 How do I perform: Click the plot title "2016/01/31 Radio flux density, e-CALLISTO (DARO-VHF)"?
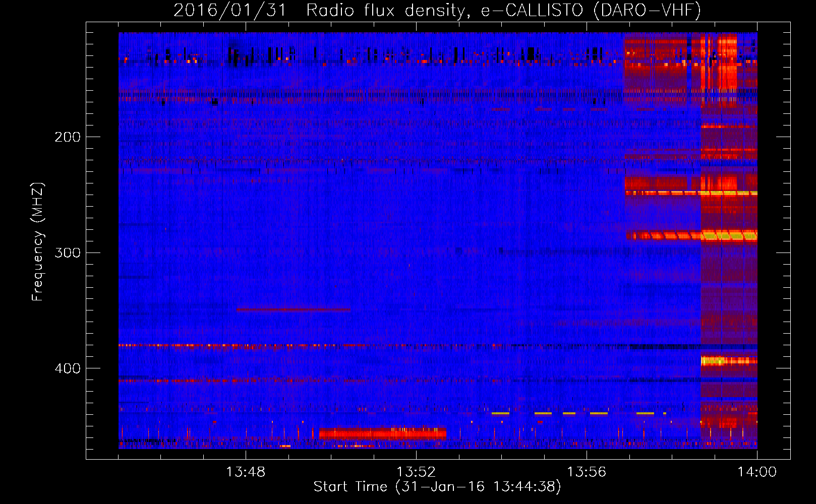pyautogui.click(x=437, y=10)
